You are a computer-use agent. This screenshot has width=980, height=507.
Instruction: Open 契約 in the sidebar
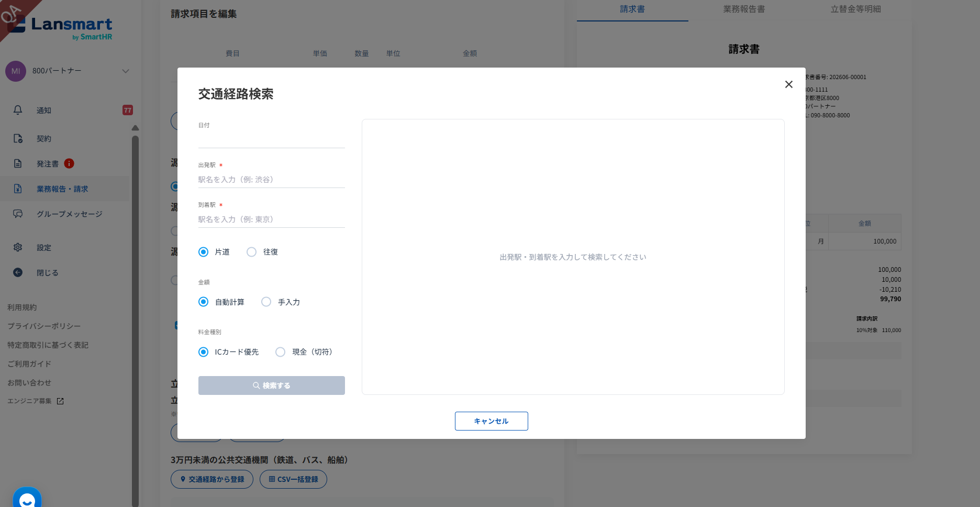pyautogui.click(x=44, y=139)
